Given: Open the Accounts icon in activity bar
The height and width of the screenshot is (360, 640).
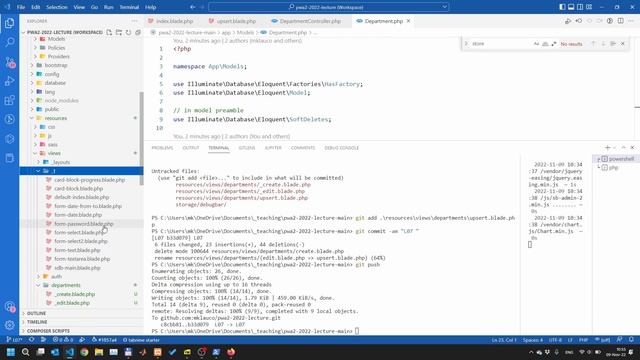Looking at the screenshot, I should [9, 307].
